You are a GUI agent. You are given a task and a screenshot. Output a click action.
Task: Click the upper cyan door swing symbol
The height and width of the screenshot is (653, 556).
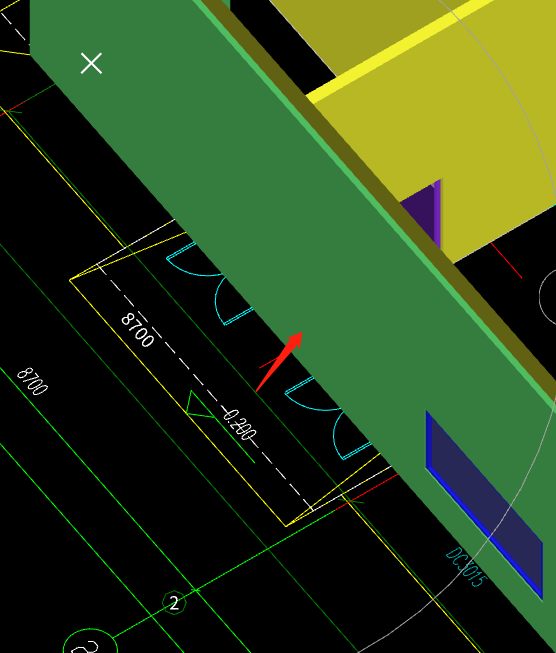(x=210, y=283)
